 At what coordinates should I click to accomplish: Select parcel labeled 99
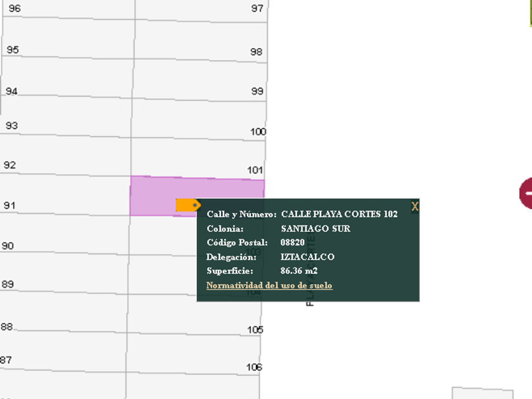click(199, 80)
